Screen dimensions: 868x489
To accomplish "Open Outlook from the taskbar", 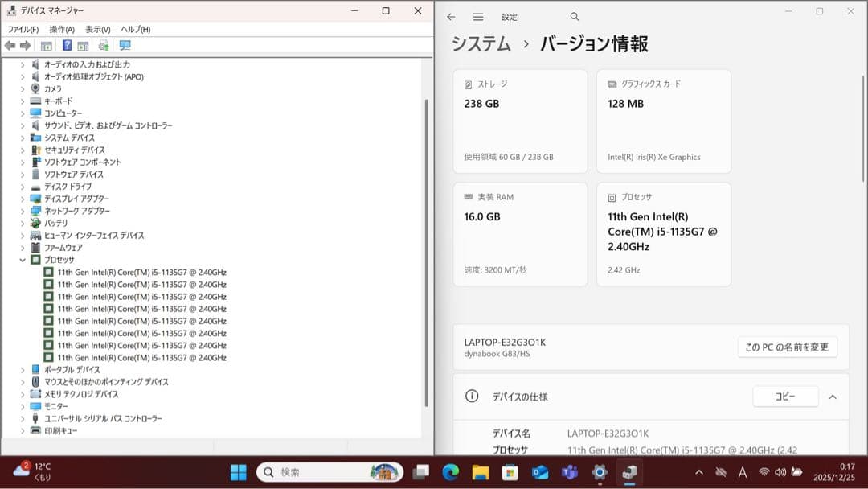I will (538, 473).
